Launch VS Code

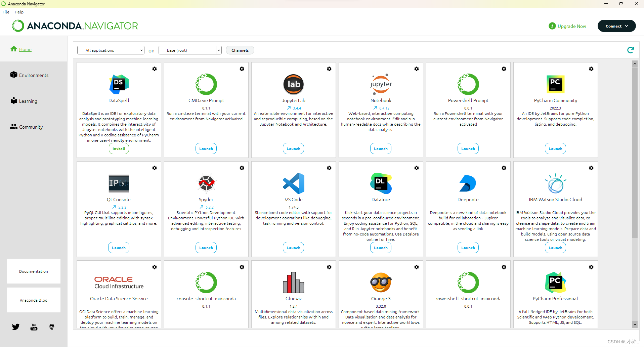(294, 248)
